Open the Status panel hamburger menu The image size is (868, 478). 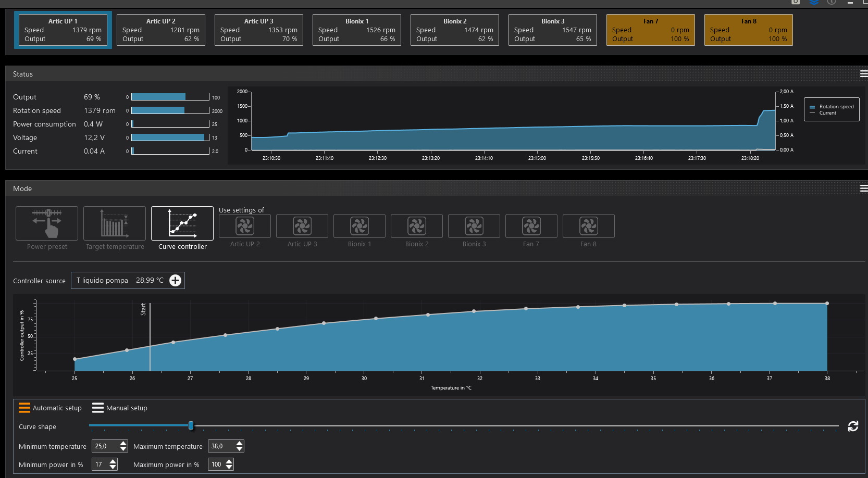coord(864,74)
